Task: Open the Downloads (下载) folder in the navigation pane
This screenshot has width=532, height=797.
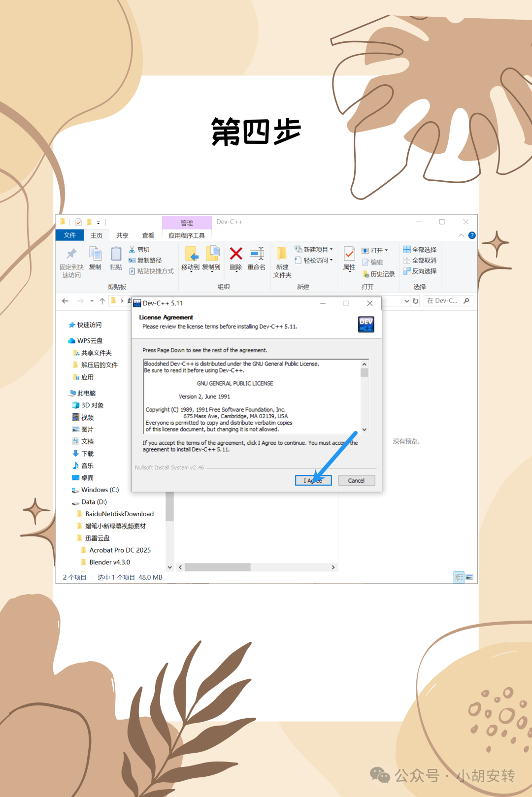Action: pyautogui.click(x=83, y=454)
